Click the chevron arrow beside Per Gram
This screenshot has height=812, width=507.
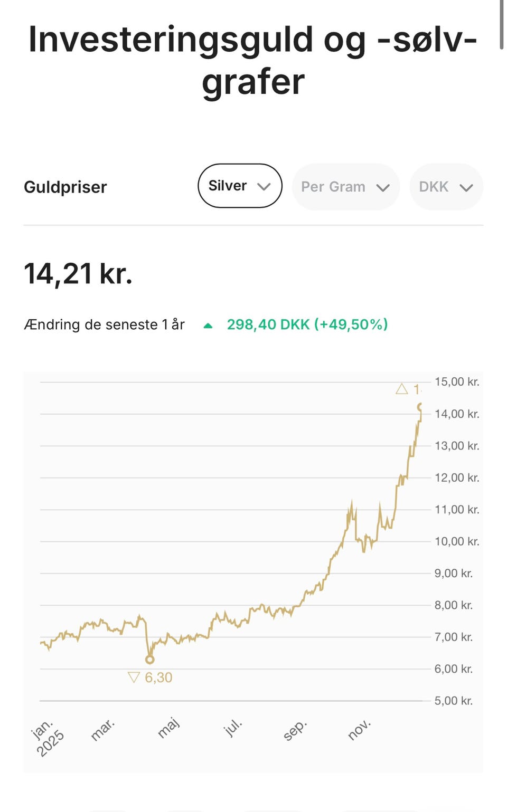383,188
